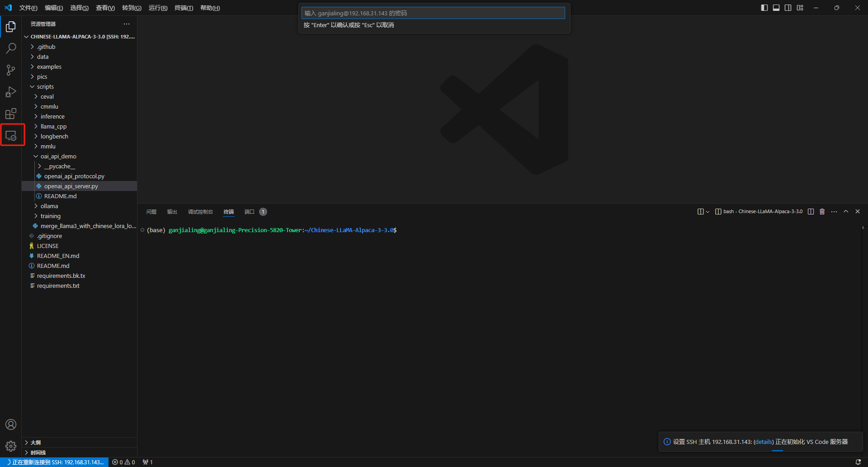Kill terminal with the trash icon

pos(822,212)
